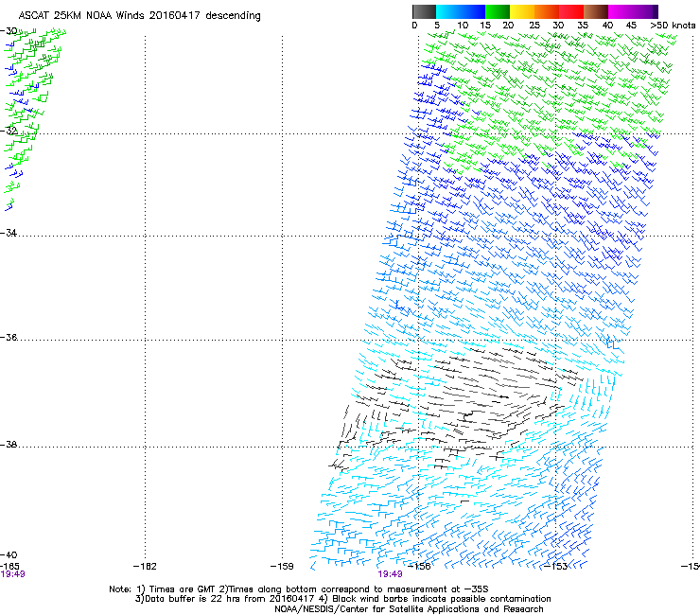Click the color scale value 5
The width and height of the screenshot is (700, 615).
tap(437, 26)
